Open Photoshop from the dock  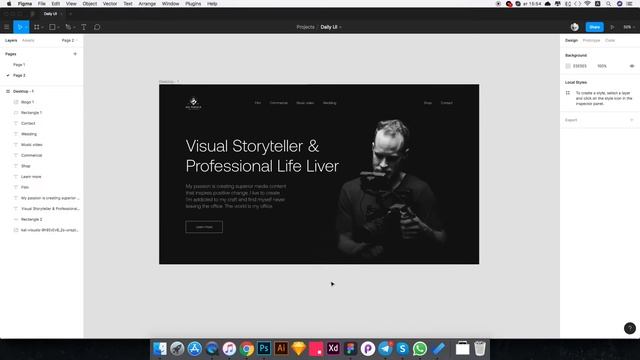pos(264,349)
